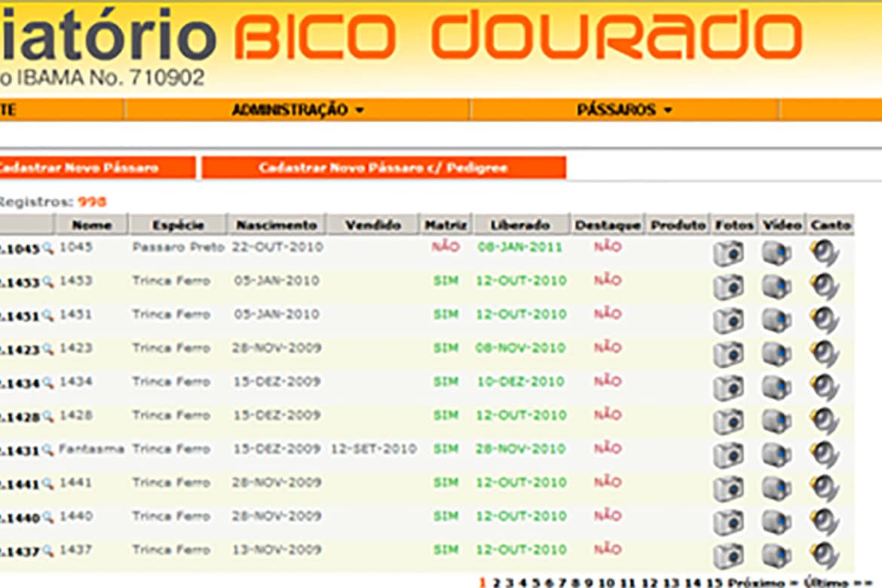
Task: Click the red NÃO in Matriz column
Action: [446, 247]
